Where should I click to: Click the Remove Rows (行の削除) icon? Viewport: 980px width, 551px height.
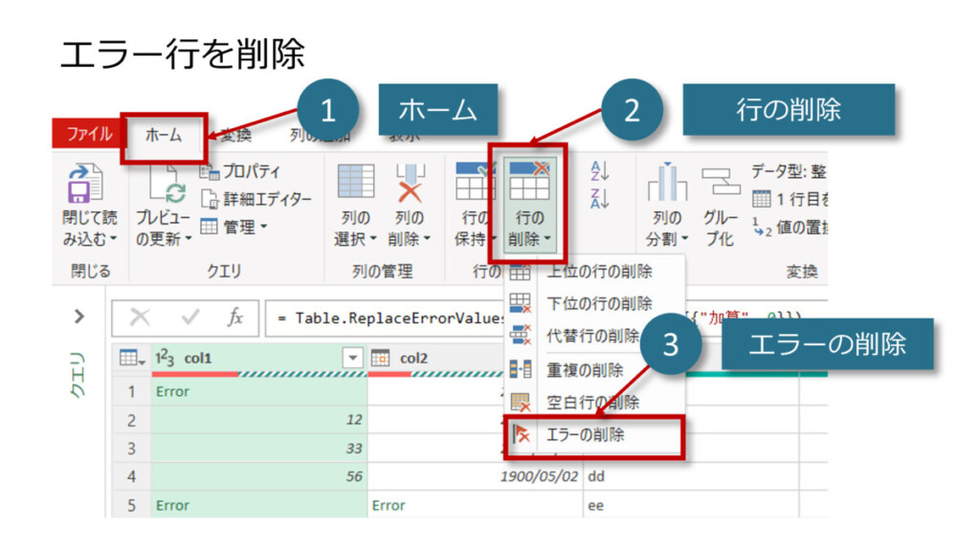pos(529,181)
